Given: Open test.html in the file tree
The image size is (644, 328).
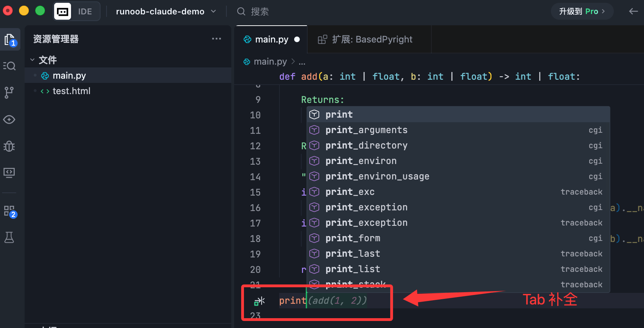Looking at the screenshot, I should pos(71,91).
